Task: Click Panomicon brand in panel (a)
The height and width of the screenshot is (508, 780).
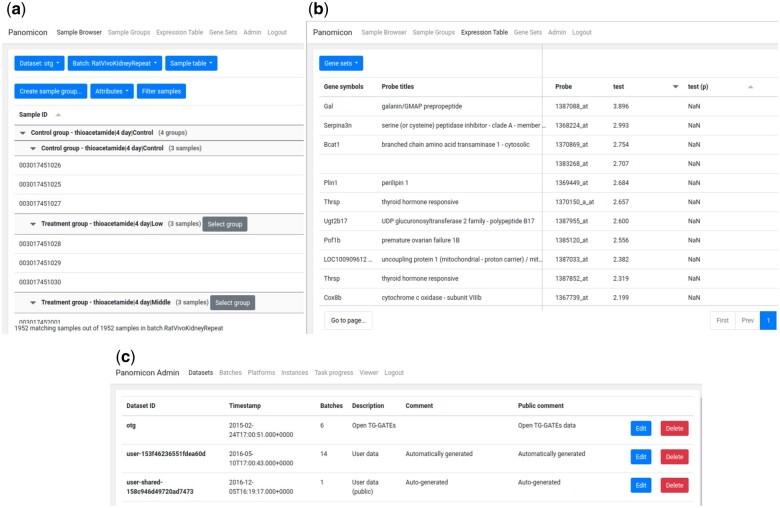Action: pos(28,32)
